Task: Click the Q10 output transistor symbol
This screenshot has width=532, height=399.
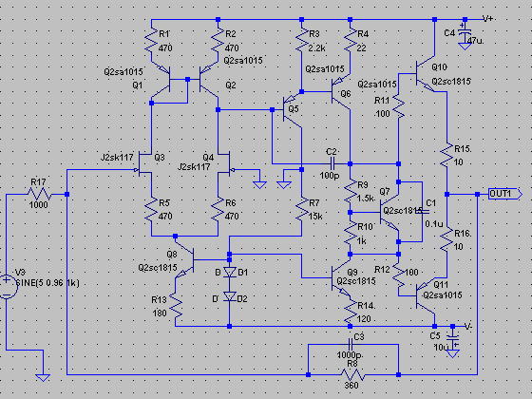Action: pyautogui.click(x=425, y=74)
